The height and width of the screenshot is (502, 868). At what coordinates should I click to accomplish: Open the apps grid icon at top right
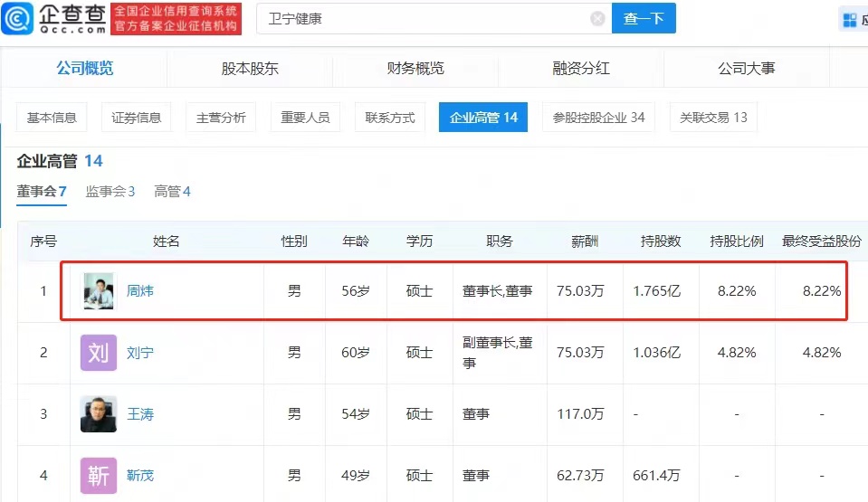tap(849, 21)
